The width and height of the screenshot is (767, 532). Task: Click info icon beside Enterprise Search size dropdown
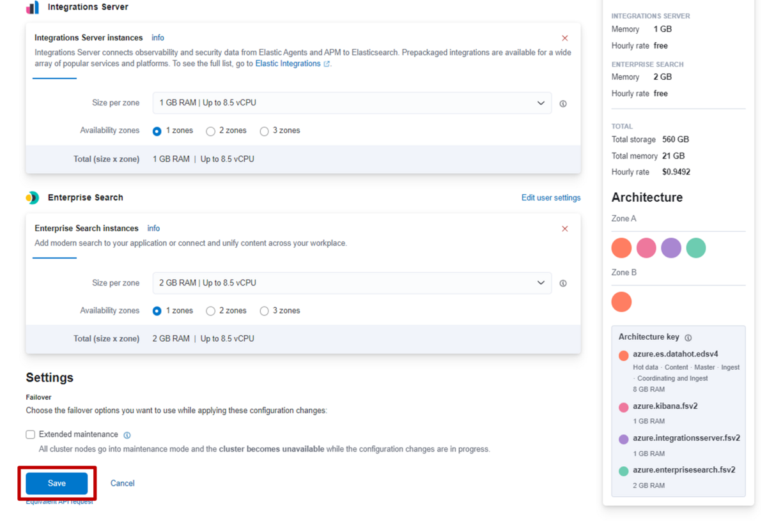point(563,284)
